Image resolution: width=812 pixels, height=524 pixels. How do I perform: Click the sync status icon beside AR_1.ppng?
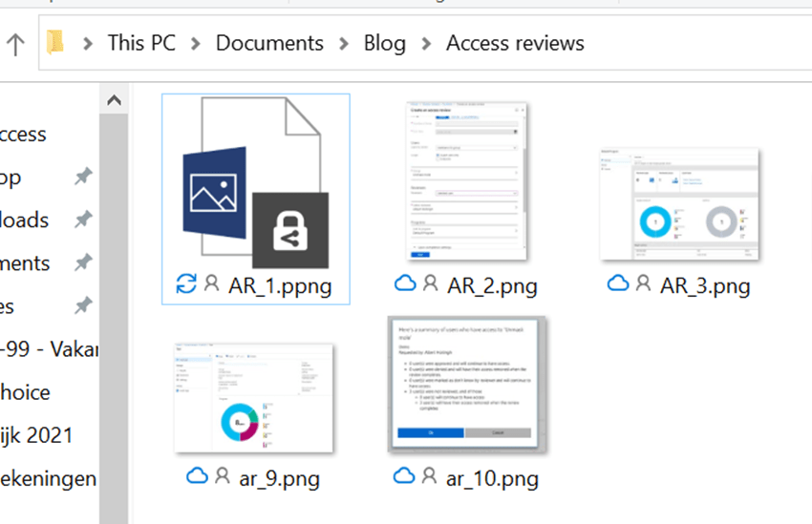click(x=187, y=283)
